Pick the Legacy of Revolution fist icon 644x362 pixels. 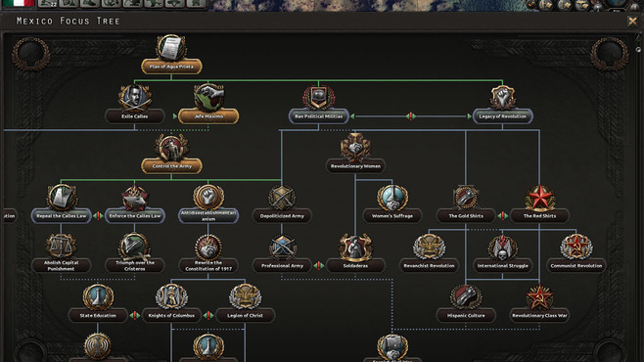coord(502,98)
